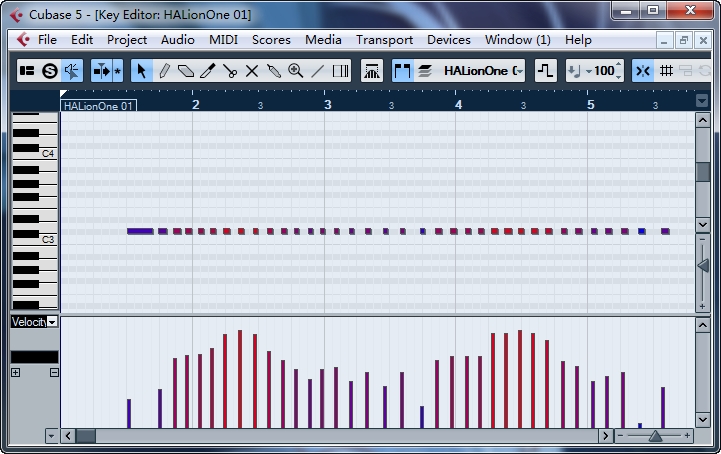The width and height of the screenshot is (721, 454).
Task: Click the note display scroll down arrow
Action: pos(703,224)
